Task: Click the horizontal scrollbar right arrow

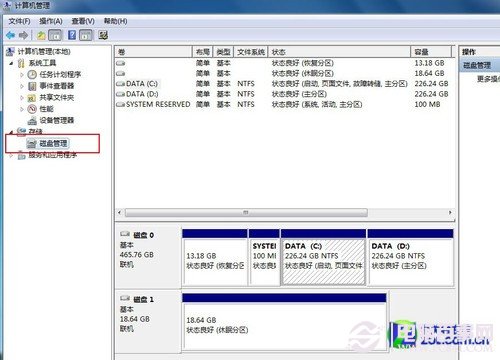Action: (450, 212)
